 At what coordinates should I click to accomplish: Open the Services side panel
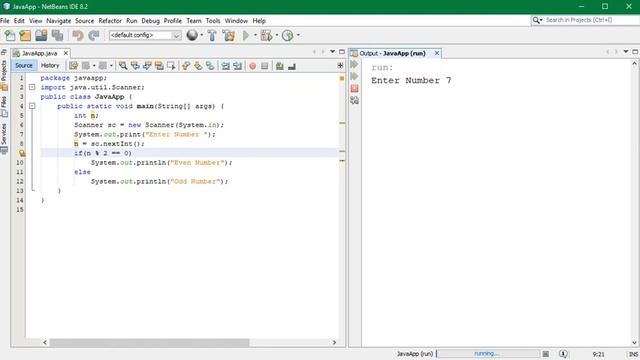tap(4, 138)
